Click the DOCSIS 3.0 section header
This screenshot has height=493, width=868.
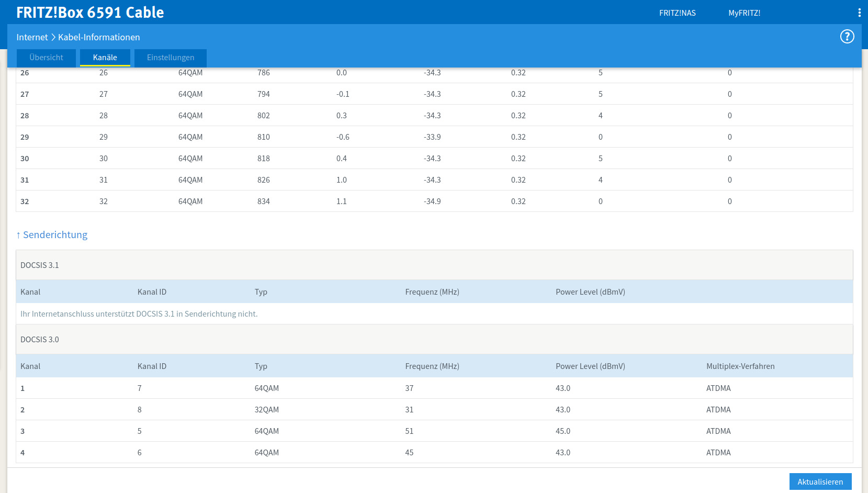pyautogui.click(x=40, y=340)
